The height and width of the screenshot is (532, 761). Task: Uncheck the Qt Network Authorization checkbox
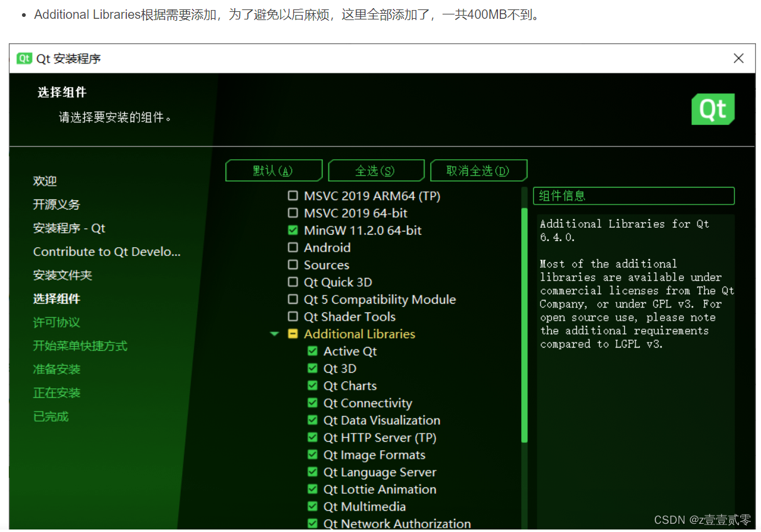(x=312, y=524)
